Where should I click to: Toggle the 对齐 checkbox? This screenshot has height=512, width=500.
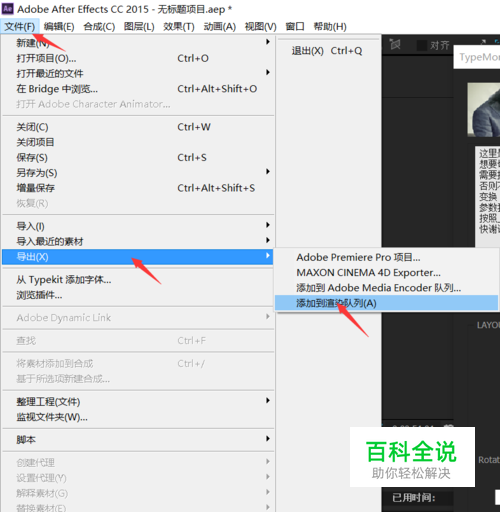tap(422, 45)
